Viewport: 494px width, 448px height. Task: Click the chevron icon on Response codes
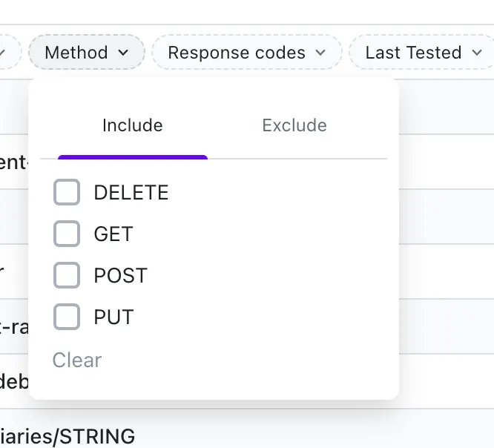(320, 53)
